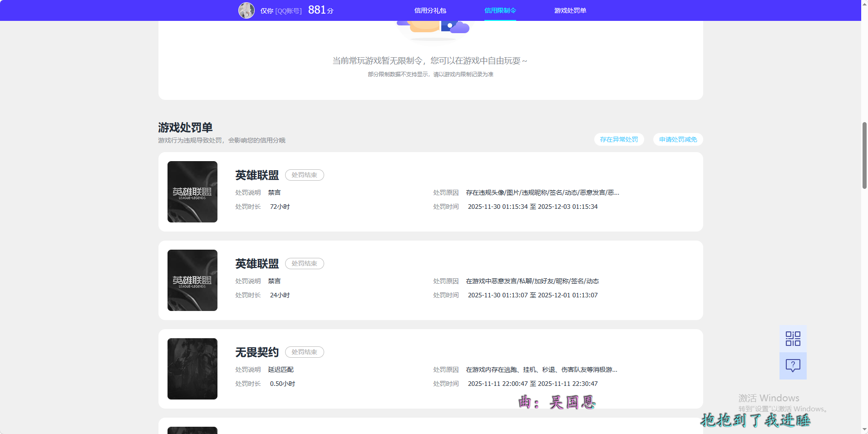The height and width of the screenshot is (434, 868).
Task: Click time range ending 2025-12-03 01:15:34
Action: [533, 207]
